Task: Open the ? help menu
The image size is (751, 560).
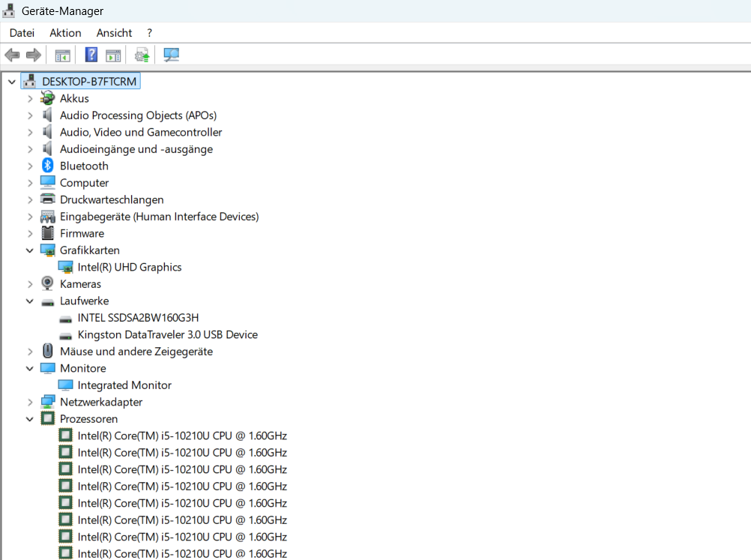Action: click(x=149, y=32)
